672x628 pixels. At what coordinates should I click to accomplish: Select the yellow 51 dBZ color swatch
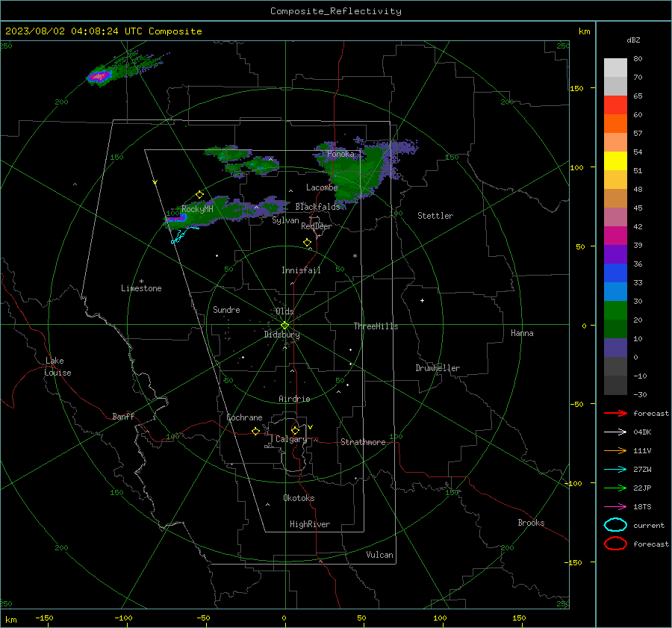point(615,161)
